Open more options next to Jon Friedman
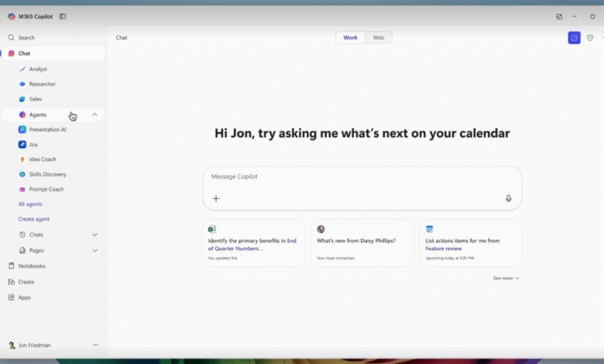 click(x=95, y=345)
